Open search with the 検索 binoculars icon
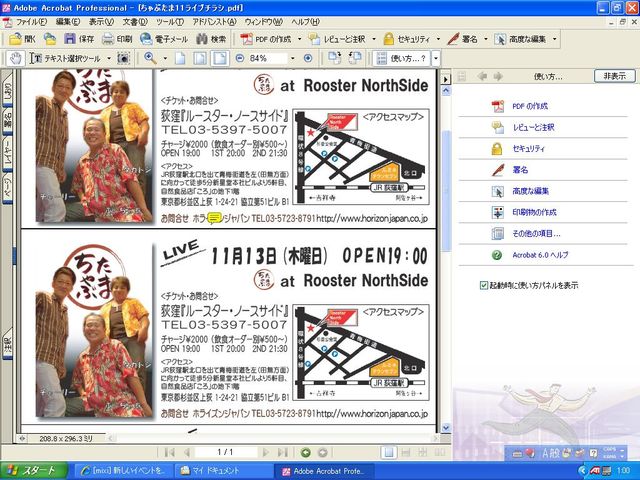 tap(211, 39)
